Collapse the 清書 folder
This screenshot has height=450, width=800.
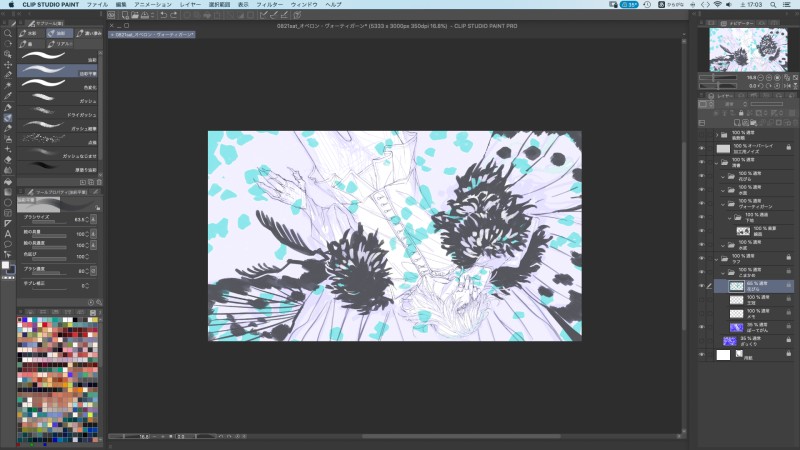(x=717, y=163)
